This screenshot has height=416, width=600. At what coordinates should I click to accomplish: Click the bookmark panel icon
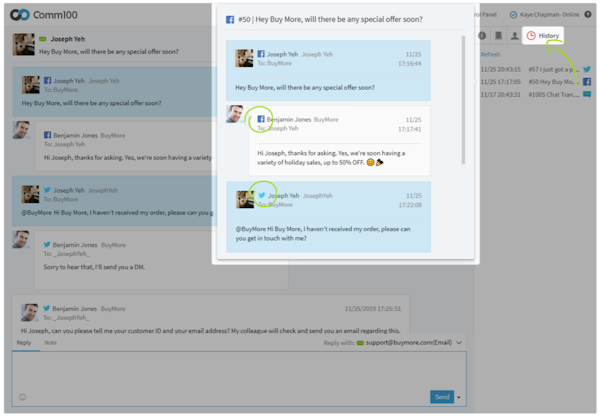(x=499, y=36)
